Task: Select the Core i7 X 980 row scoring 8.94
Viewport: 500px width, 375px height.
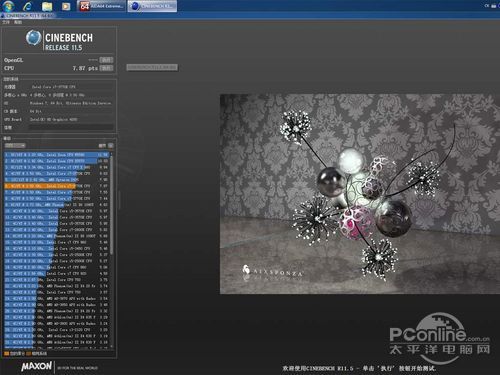Action: tap(56, 167)
